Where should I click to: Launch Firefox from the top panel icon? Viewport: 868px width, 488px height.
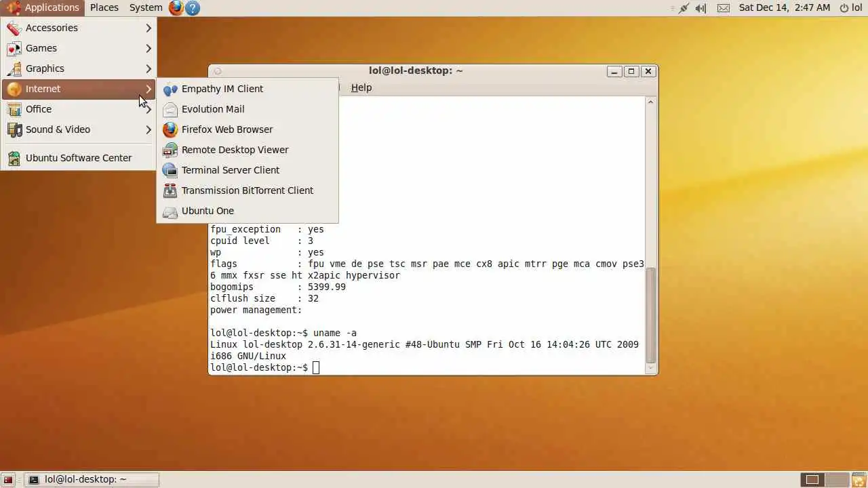click(176, 7)
